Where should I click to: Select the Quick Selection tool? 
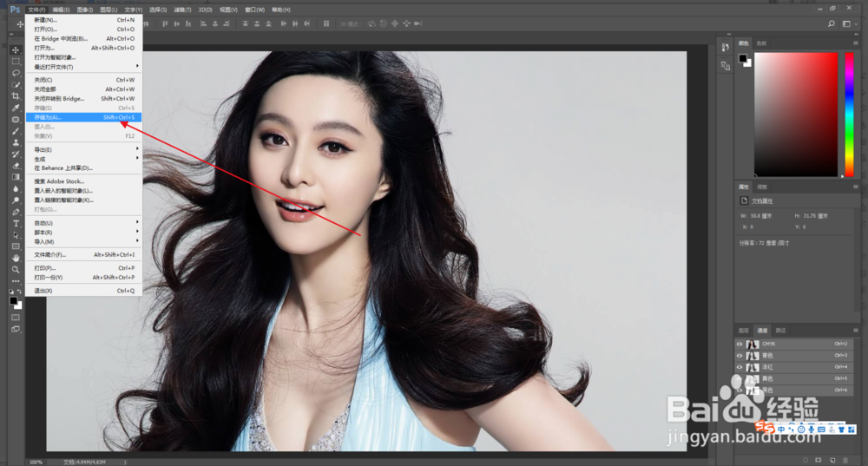(x=16, y=85)
